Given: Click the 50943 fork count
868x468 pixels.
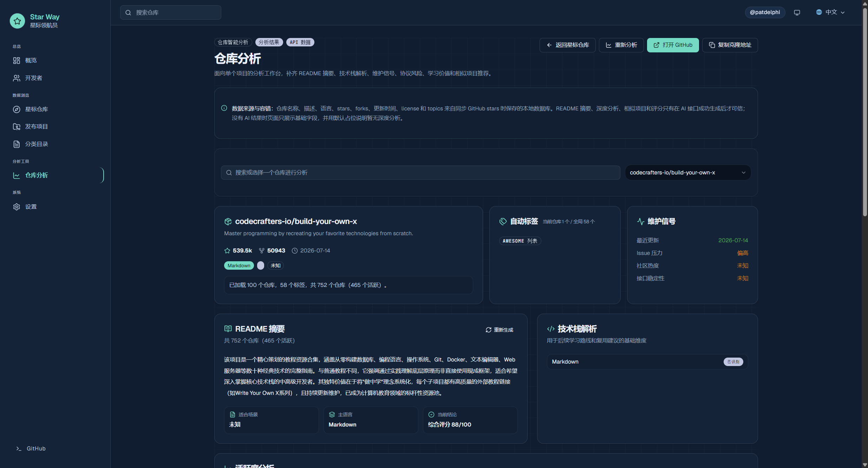Looking at the screenshot, I should point(276,251).
